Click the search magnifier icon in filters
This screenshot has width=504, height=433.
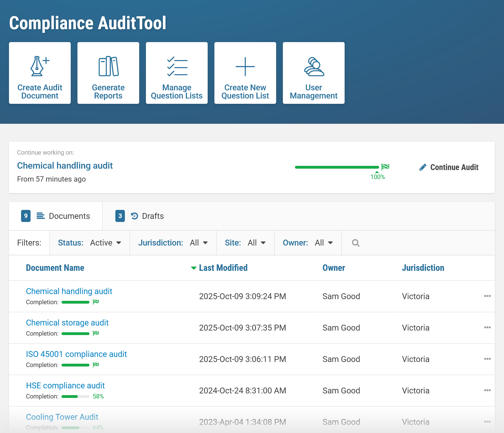[356, 243]
